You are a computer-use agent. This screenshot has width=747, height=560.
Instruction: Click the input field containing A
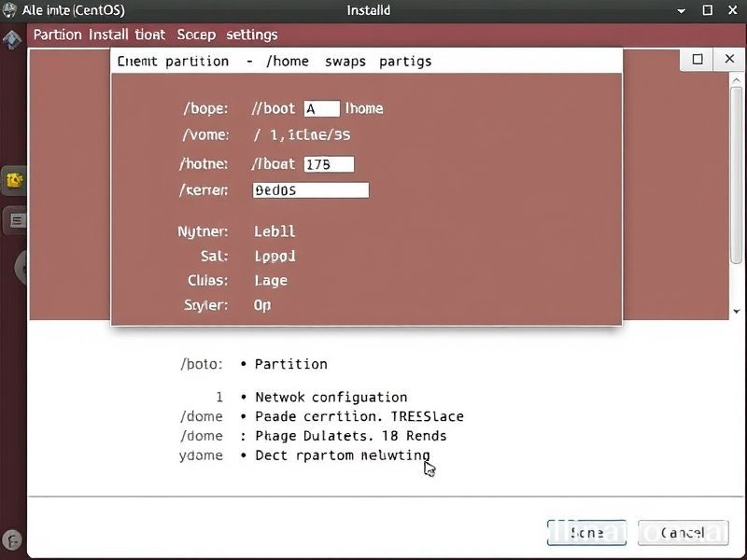[x=322, y=109]
